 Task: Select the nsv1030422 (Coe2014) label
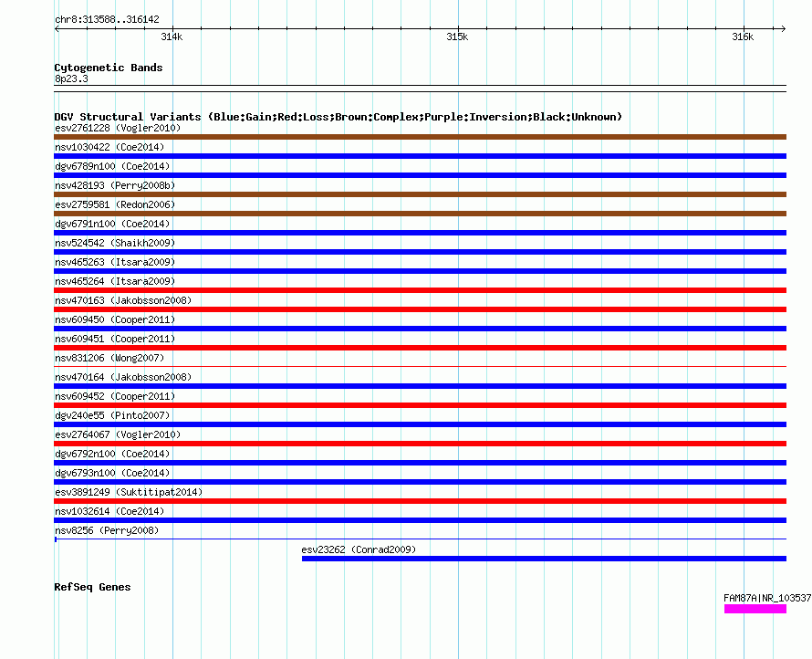coord(109,147)
